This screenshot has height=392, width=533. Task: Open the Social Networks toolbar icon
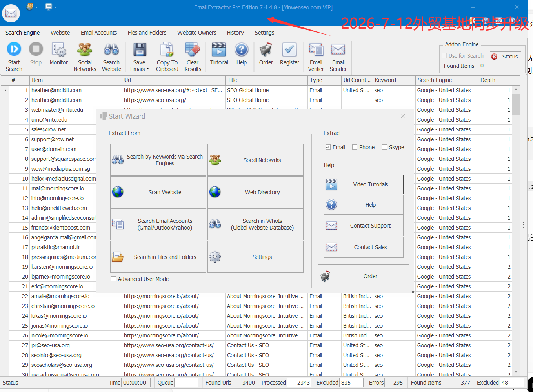pos(85,50)
